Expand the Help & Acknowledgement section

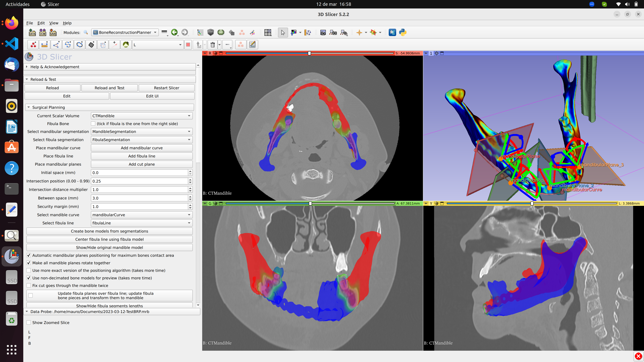coord(55,67)
